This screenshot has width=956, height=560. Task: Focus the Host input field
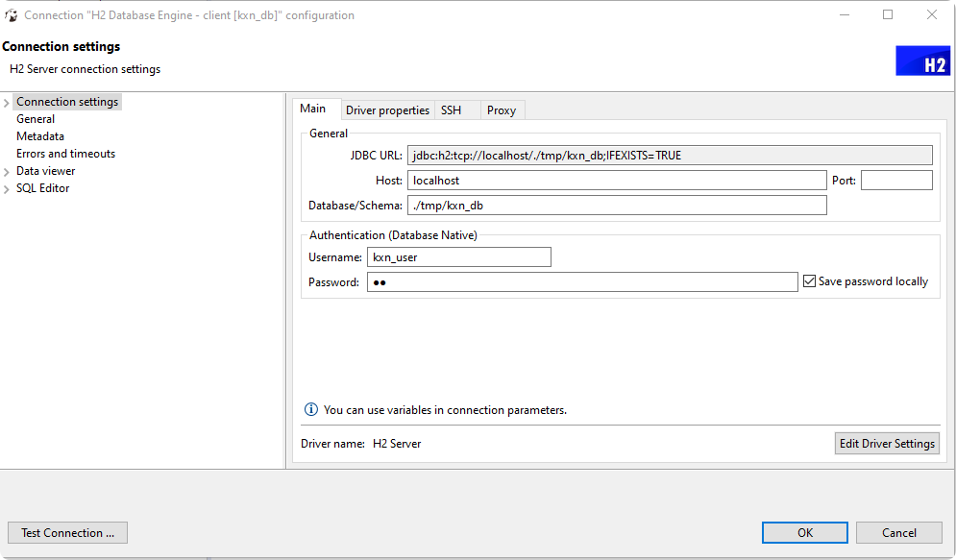(617, 181)
